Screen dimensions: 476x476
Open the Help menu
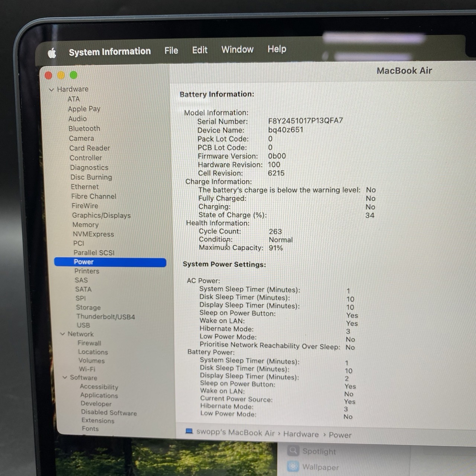[x=277, y=49]
